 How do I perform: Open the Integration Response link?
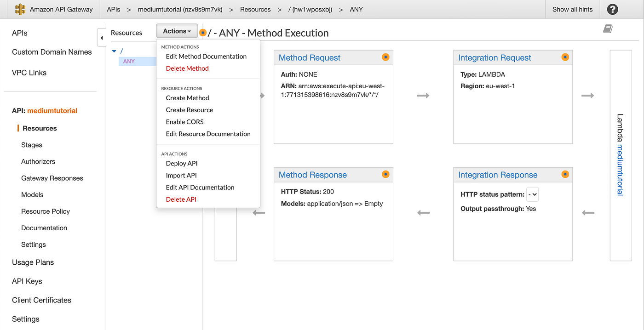[x=498, y=175]
